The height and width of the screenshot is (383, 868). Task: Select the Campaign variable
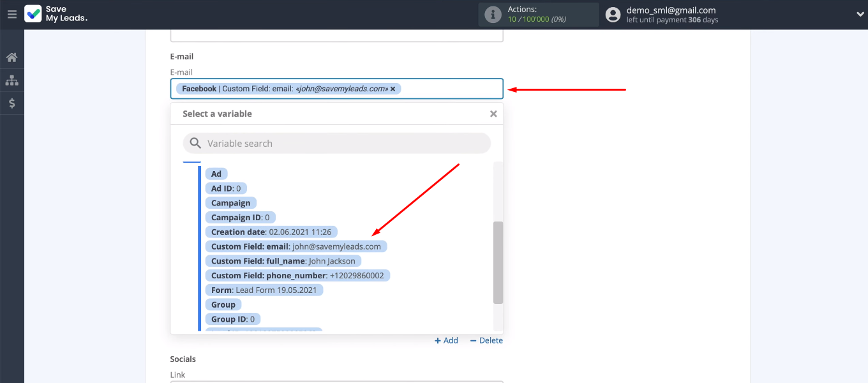tap(231, 203)
